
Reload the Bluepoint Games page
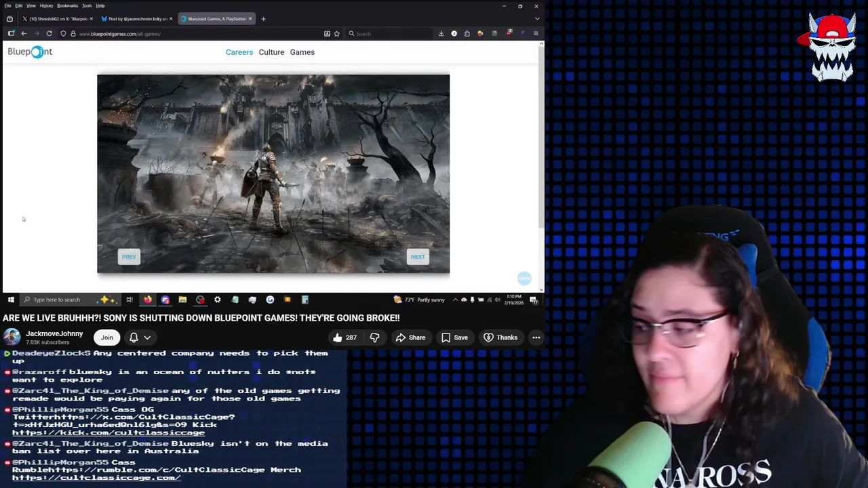[49, 33]
